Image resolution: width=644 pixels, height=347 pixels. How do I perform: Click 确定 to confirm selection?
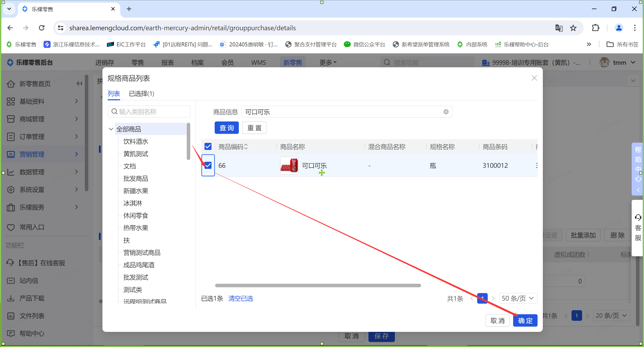coord(525,321)
